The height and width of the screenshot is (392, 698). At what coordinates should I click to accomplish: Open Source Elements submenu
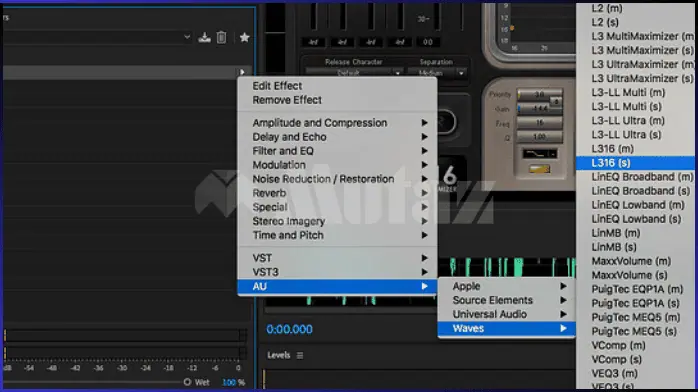(507, 300)
